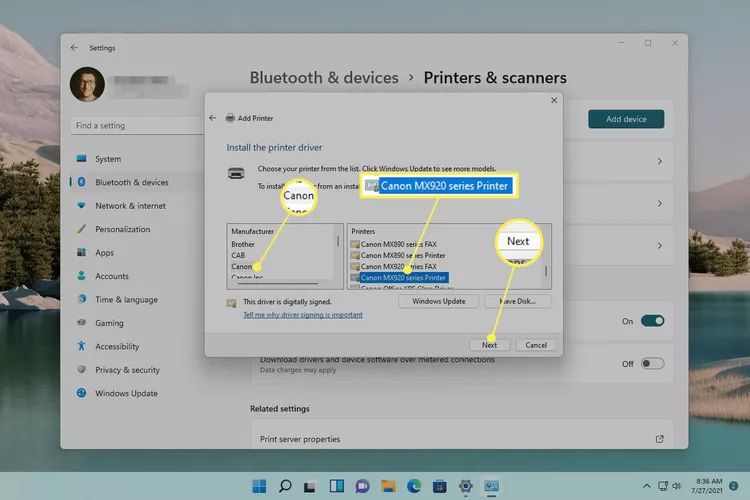Click Bluetooth & devices breadcrumb
Image resolution: width=750 pixels, height=500 pixels.
(x=324, y=78)
